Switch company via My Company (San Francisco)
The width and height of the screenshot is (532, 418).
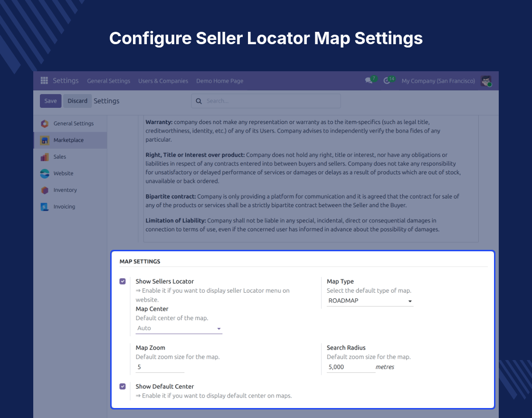tap(438, 81)
